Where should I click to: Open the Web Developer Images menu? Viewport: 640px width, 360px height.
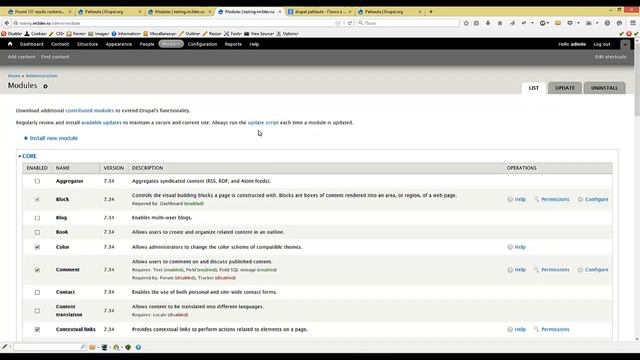[x=98, y=34]
